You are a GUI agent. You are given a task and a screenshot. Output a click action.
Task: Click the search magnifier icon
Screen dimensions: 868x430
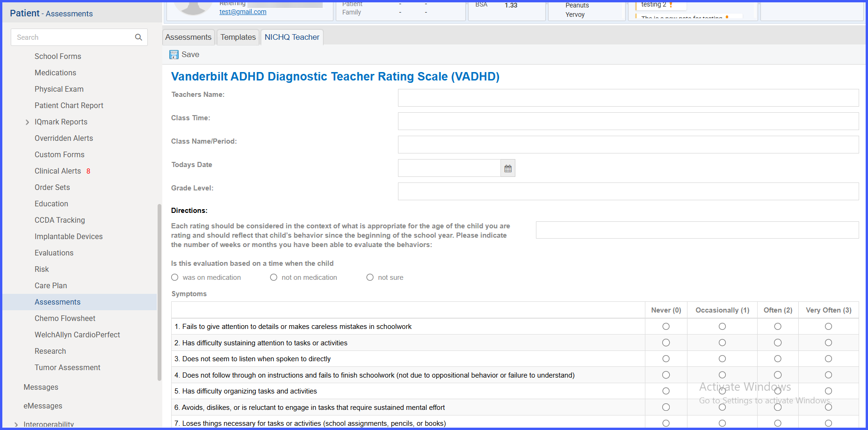pos(138,37)
